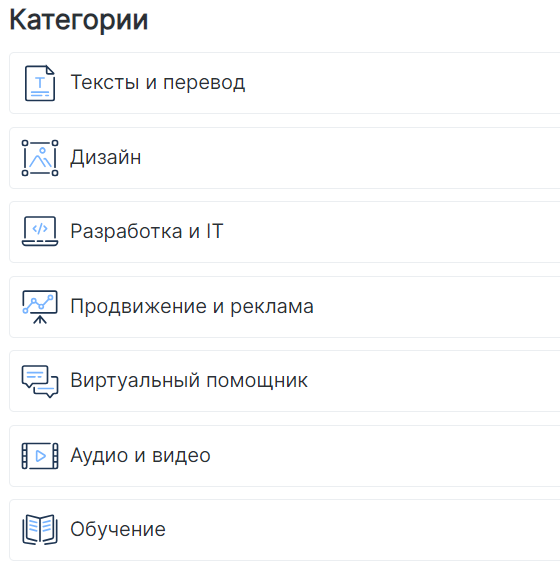Click blank space in the Дизайн card
The width and height of the screenshot is (560, 566).
coord(361,158)
